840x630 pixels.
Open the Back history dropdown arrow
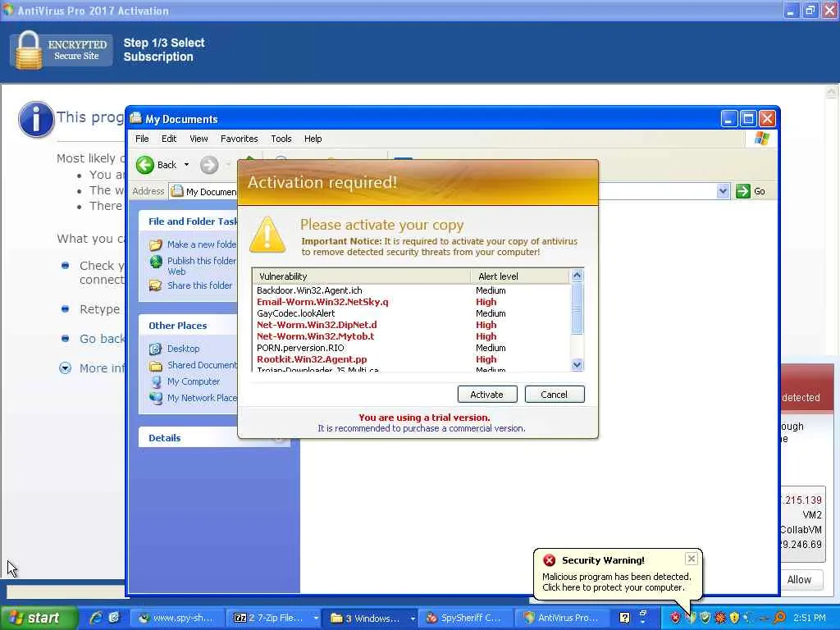tap(186, 164)
